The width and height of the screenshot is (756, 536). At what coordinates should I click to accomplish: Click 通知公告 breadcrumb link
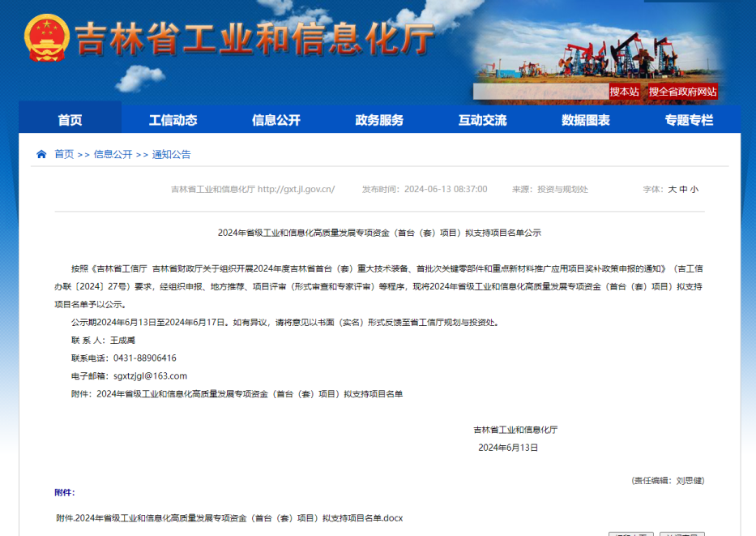pyautogui.click(x=172, y=154)
